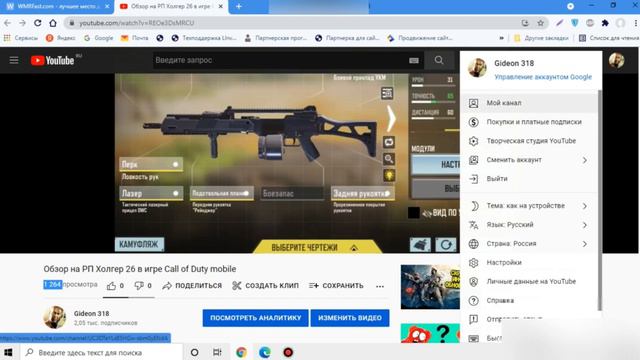Click the account avatar in top right
The height and width of the screenshot is (360, 640).
(x=616, y=61)
